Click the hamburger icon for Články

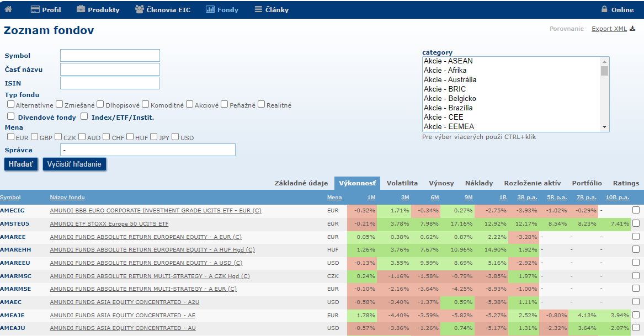point(258,9)
